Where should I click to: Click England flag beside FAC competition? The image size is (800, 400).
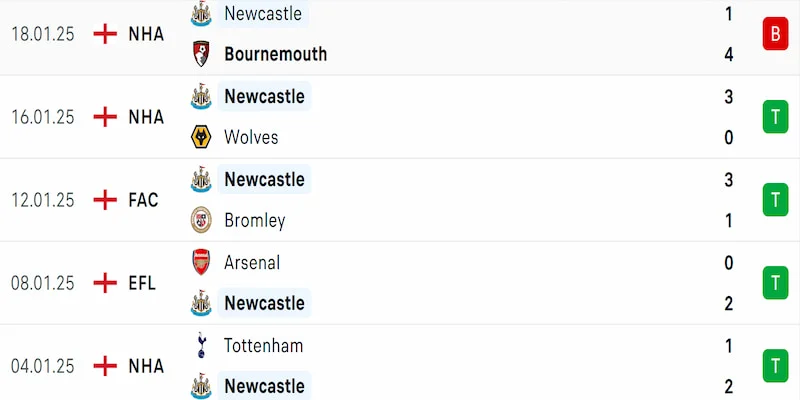click(105, 200)
